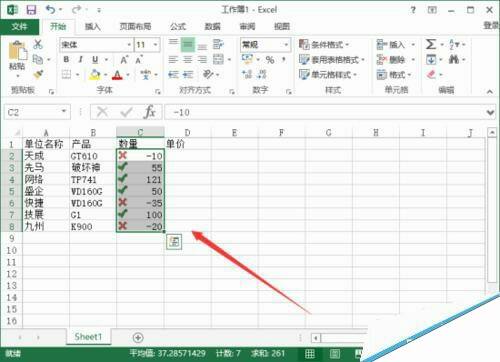Add a new sheet with plus icon

(x=138, y=338)
